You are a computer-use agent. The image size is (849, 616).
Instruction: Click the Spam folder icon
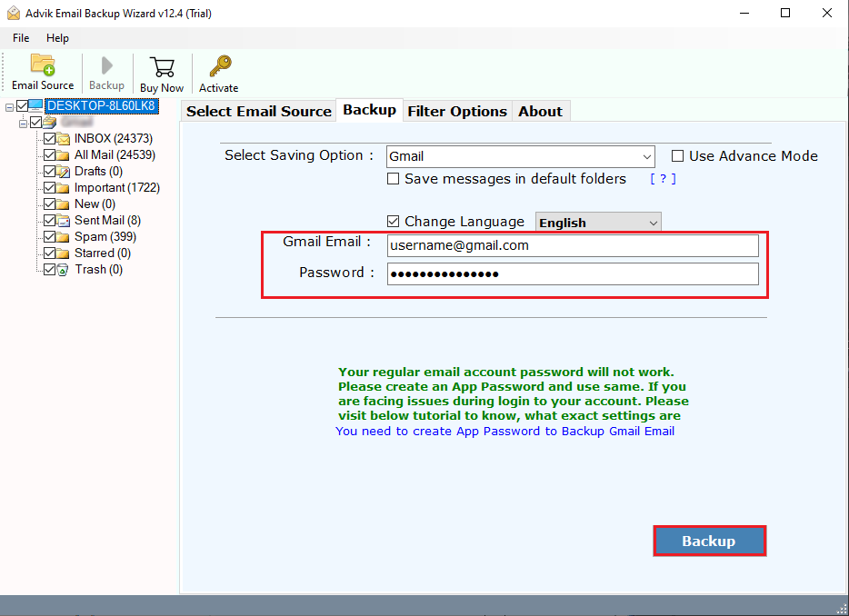point(64,237)
